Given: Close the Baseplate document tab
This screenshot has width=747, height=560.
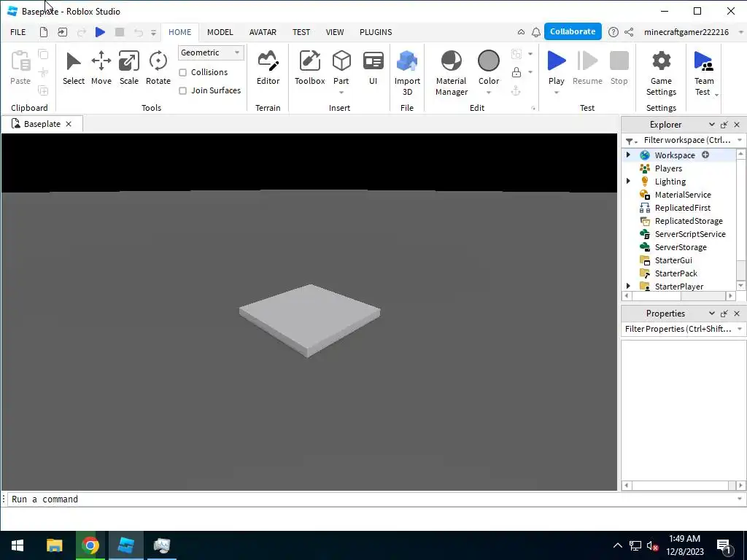Looking at the screenshot, I should pos(69,124).
